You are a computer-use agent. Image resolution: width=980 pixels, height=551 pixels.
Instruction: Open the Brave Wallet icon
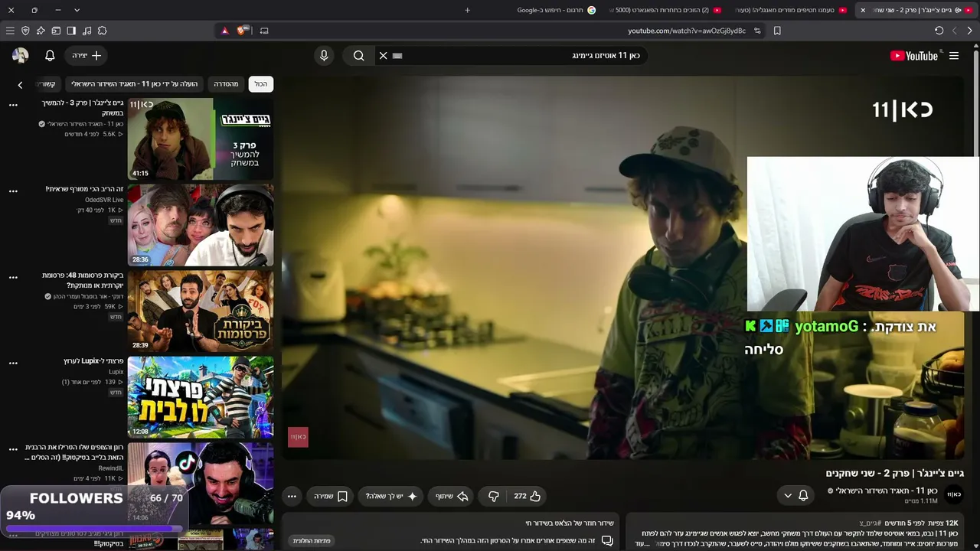[56, 31]
